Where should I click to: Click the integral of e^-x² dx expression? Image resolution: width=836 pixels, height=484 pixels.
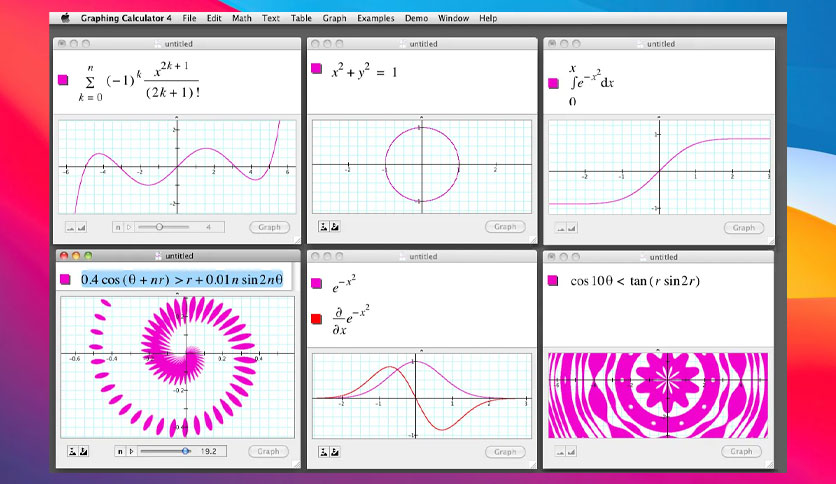[591, 84]
